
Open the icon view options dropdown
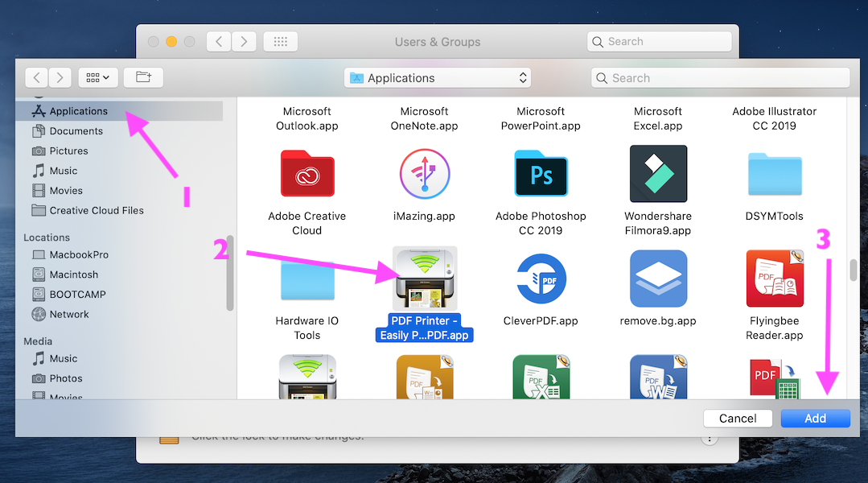click(98, 77)
